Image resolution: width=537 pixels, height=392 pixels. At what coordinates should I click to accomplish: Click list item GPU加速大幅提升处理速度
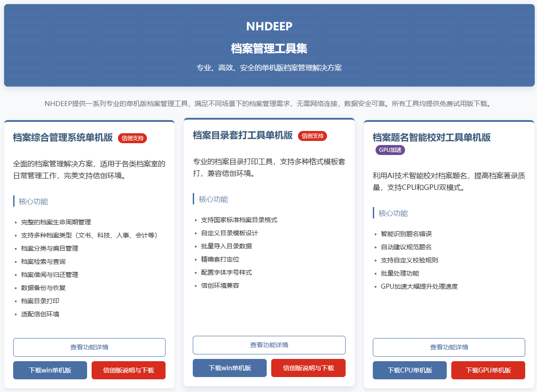tap(419, 286)
